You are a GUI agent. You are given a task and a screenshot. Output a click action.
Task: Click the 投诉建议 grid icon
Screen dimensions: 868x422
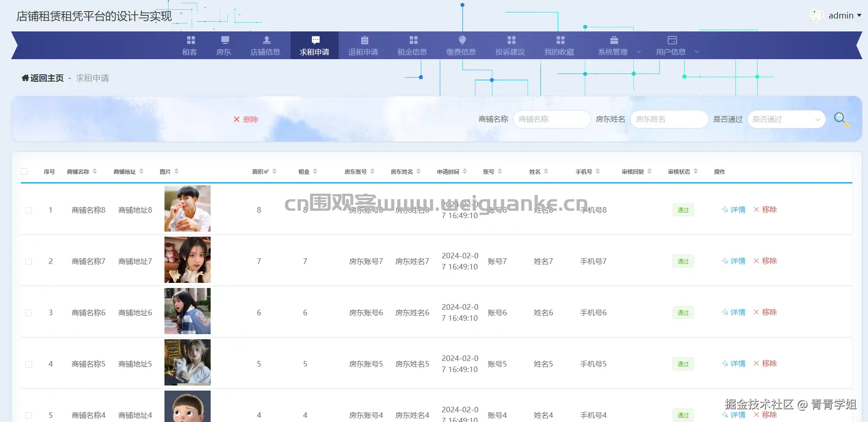coord(511,40)
